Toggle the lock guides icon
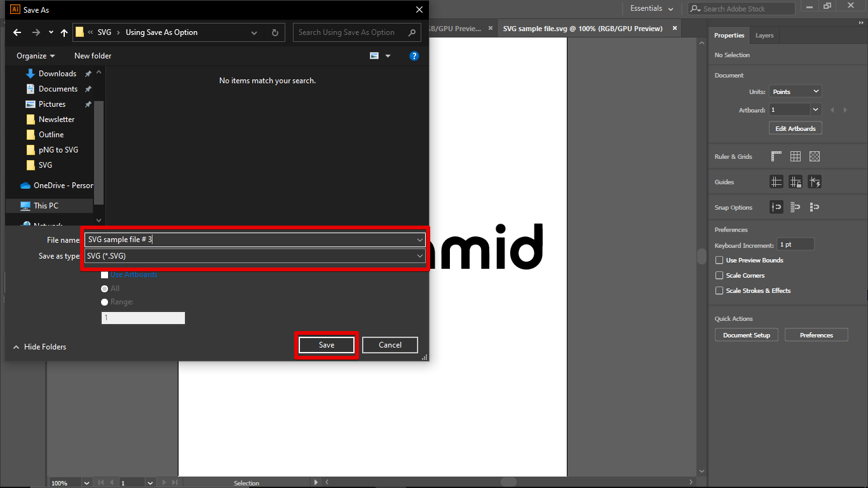Screen dimensions: 868x488 796,182
